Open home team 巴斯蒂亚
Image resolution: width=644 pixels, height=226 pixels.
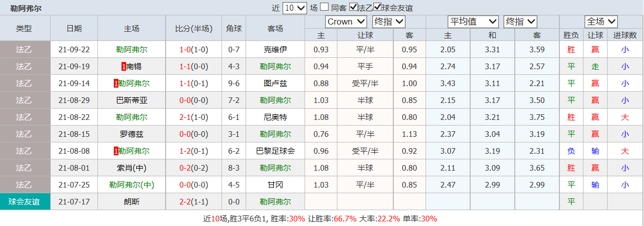(132, 100)
